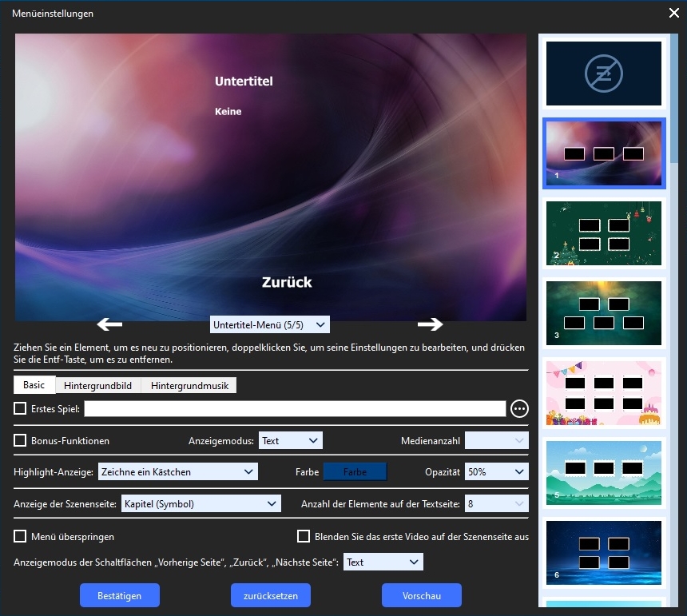Go to next menu page with right arrow
This screenshot has width=687, height=616.
point(430,324)
